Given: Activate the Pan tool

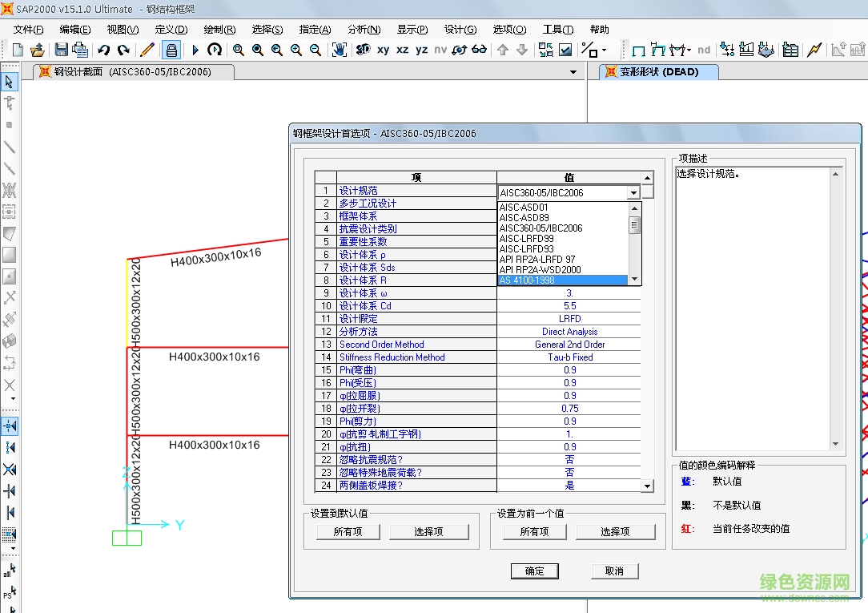Looking at the screenshot, I should point(339,50).
